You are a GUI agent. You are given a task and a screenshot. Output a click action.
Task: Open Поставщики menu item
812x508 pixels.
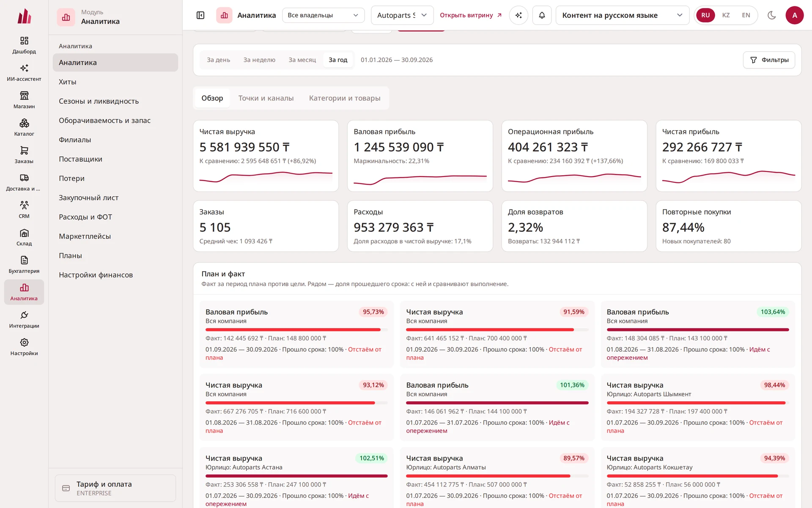tap(115, 159)
